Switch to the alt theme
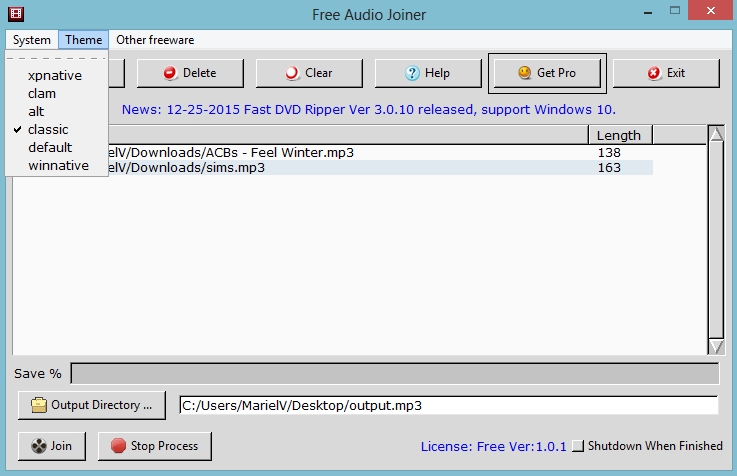Image resolution: width=737 pixels, height=476 pixels. coord(36,111)
